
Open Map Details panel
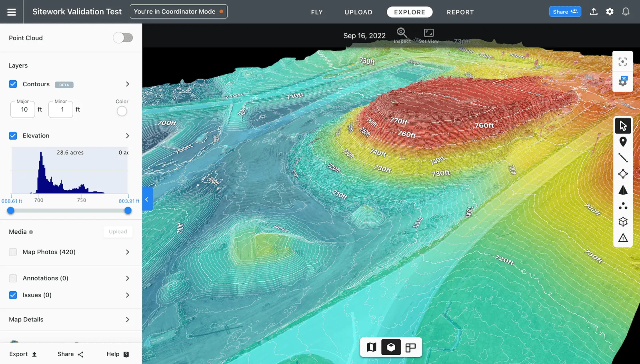point(127,319)
